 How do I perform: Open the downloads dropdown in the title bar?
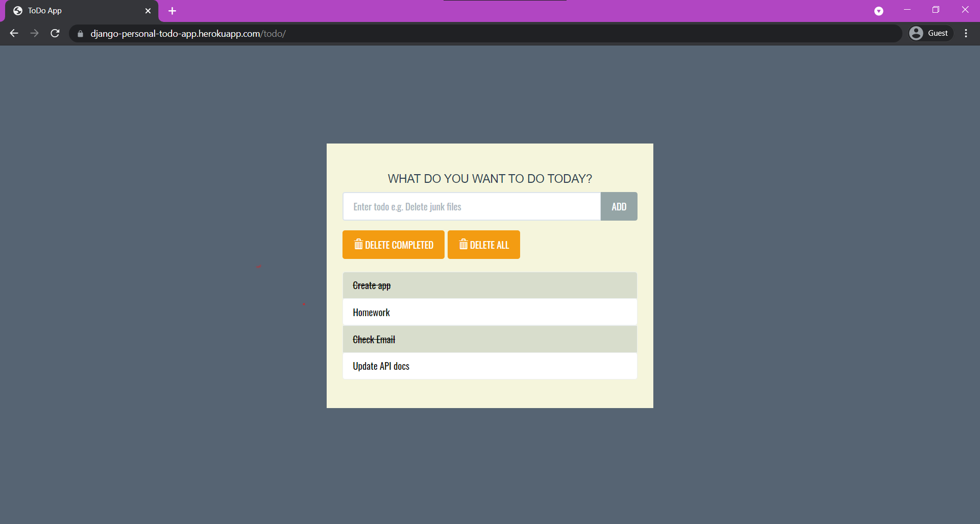tap(879, 10)
